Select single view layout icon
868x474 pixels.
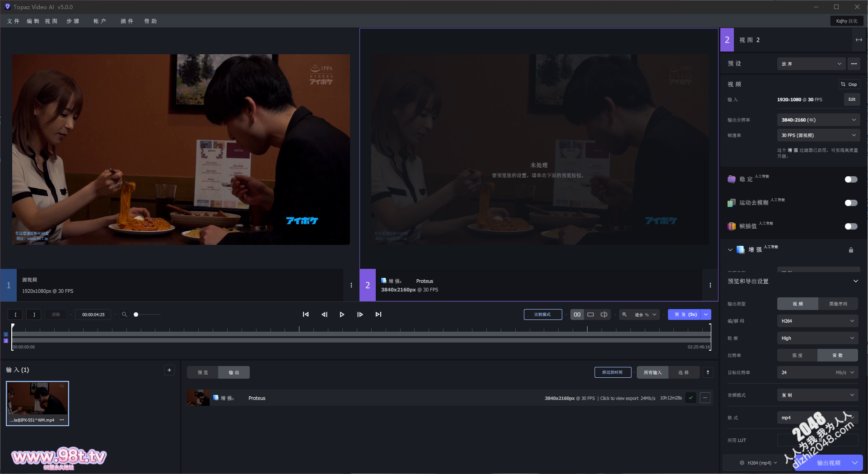pyautogui.click(x=590, y=314)
